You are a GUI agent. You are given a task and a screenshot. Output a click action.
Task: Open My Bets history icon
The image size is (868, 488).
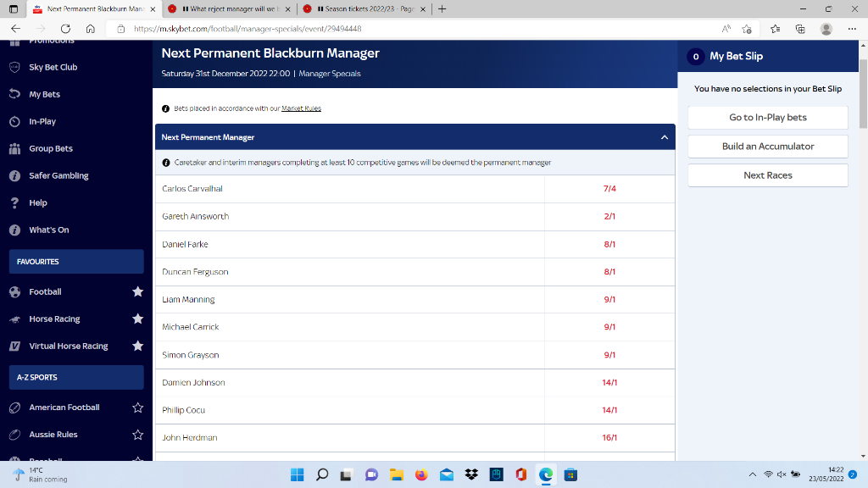pos(15,94)
